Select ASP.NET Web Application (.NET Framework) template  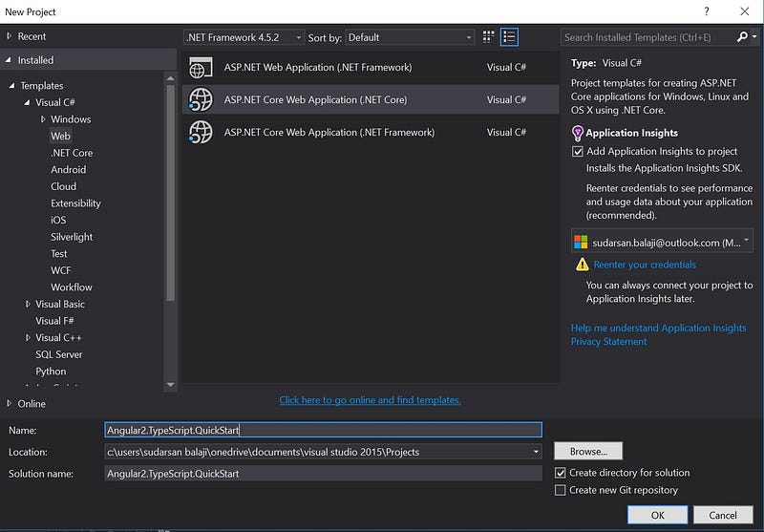[371, 68]
